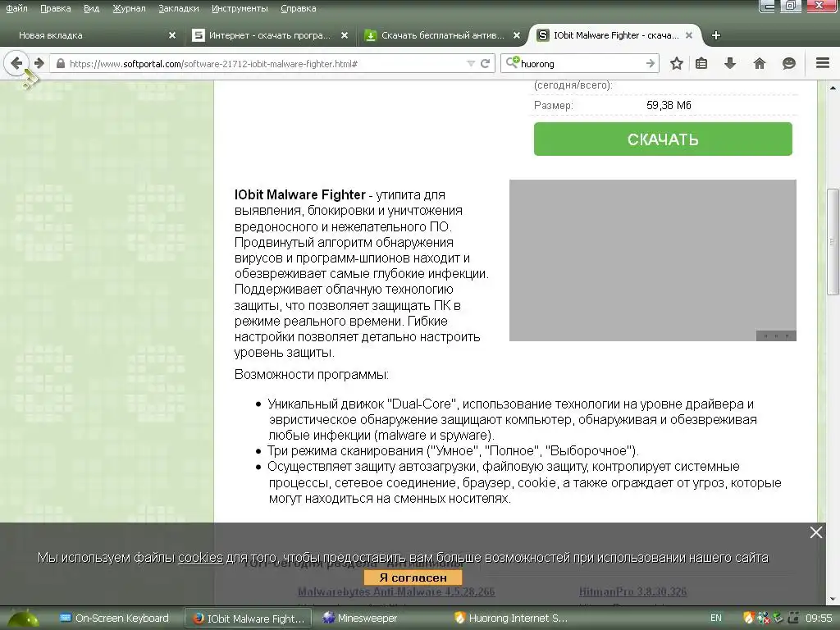Image resolution: width=840 pixels, height=630 pixels.
Task: Go forward with the forward arrow
Action: (39, 63)
